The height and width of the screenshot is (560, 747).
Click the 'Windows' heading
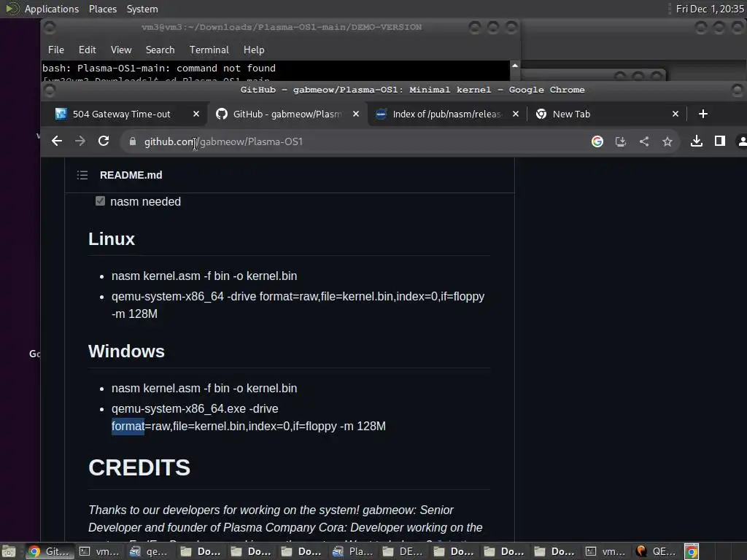[126, 351]
